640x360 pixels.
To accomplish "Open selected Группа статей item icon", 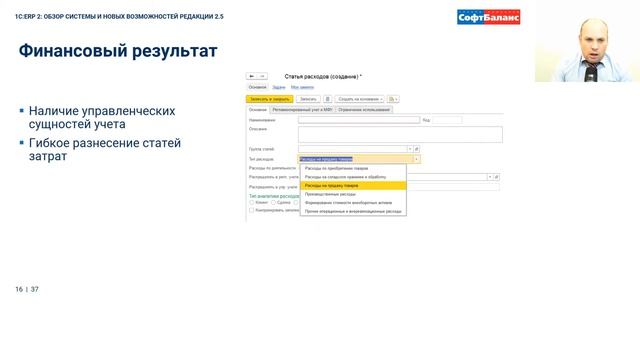I will [x=416, y=149].
